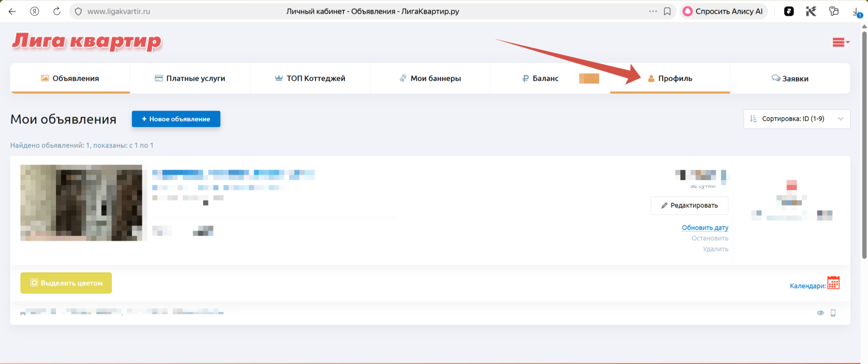Click the 'Спросить Алису AI' button
Image resolution: width=868 pixels, height=364 pixels.
(x=723, y=11)
